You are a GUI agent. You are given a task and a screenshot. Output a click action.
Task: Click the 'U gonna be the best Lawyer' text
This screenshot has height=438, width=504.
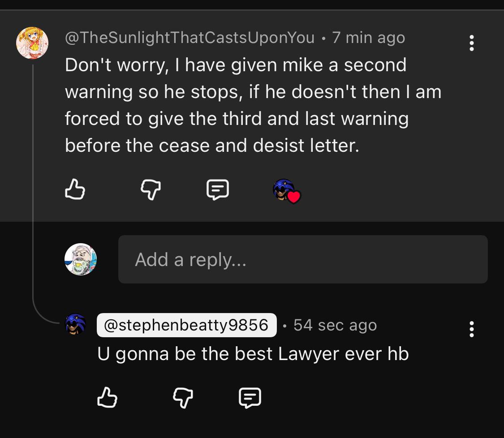253,354
